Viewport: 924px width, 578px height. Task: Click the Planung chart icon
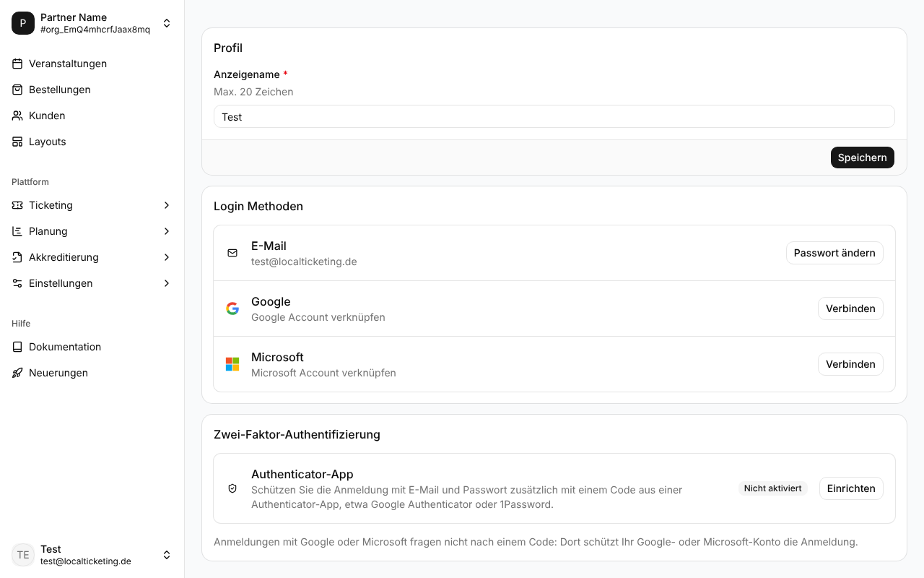(17, 231)
